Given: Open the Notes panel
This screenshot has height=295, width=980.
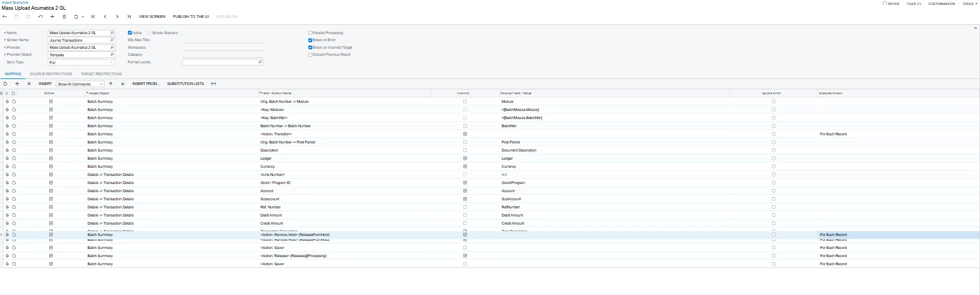Looking at the screenshot, I should tap(891, 4).
